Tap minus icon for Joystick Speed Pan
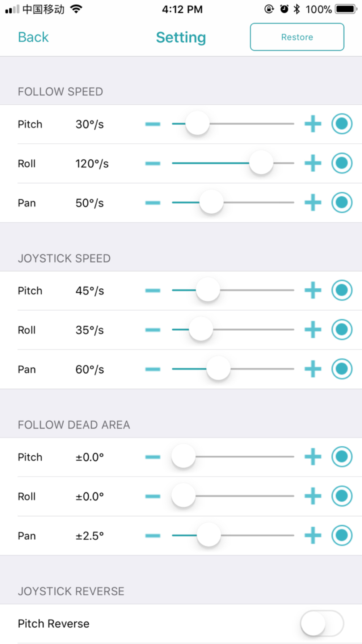This screenshot has width=362, height=644. coord(153,369)
